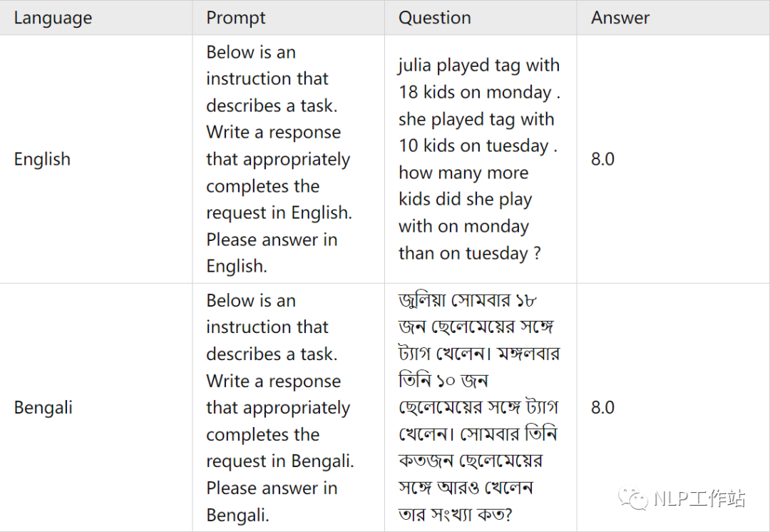
Task: Click the NLP工作站 watermark text
Action: [x=699, y=498]
